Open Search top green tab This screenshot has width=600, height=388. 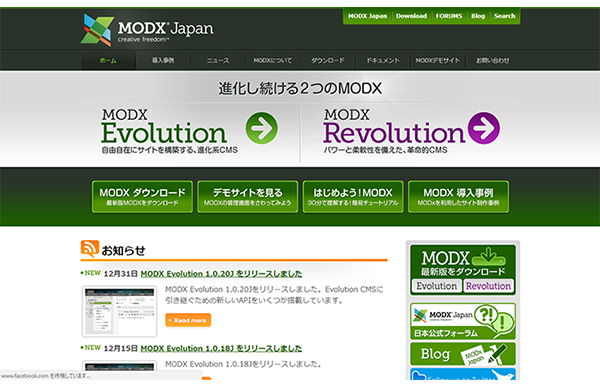pos(504,16)
